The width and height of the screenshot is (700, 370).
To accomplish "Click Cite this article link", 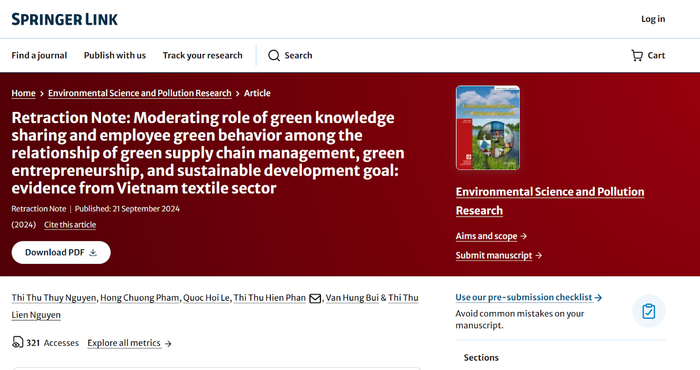I will coord(70,224).
